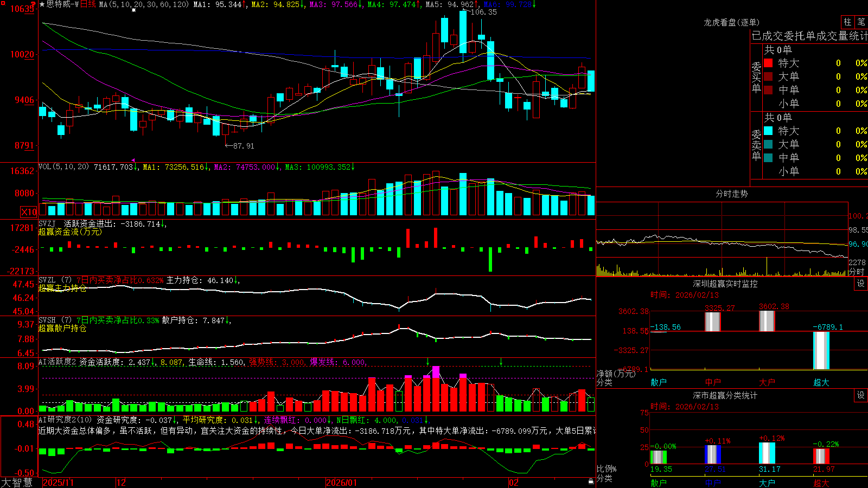
Task: Select the 2026/01 date on the timeline
Action: 342,483
